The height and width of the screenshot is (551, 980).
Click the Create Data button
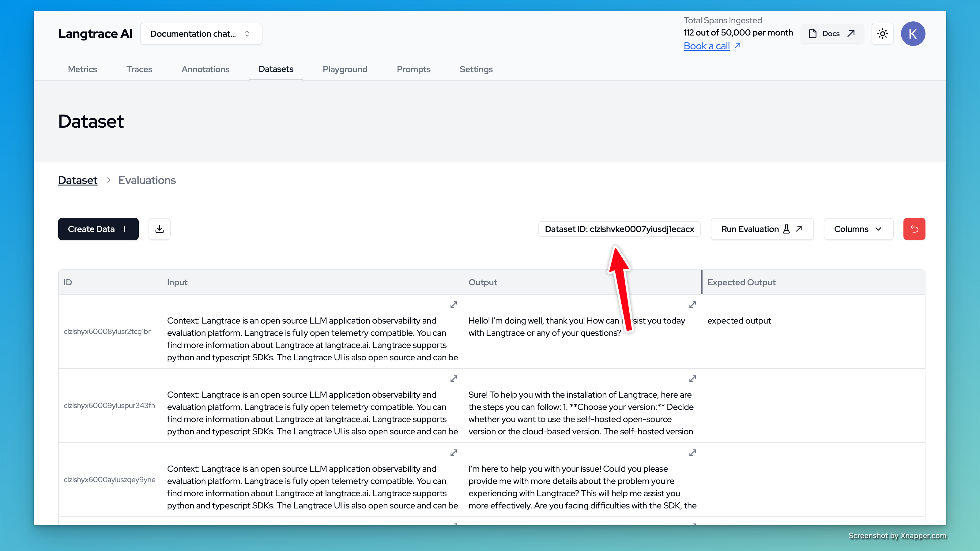(x=98, y=229)
